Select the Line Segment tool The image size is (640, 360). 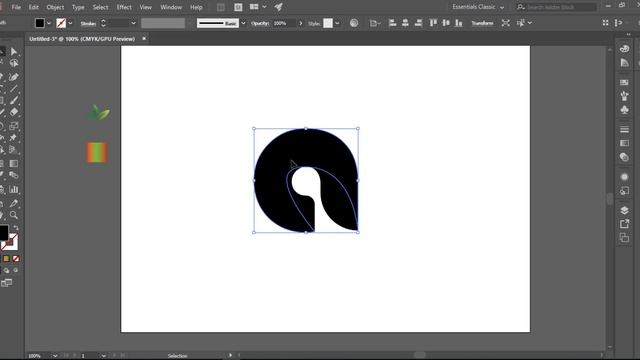[13, 89]
